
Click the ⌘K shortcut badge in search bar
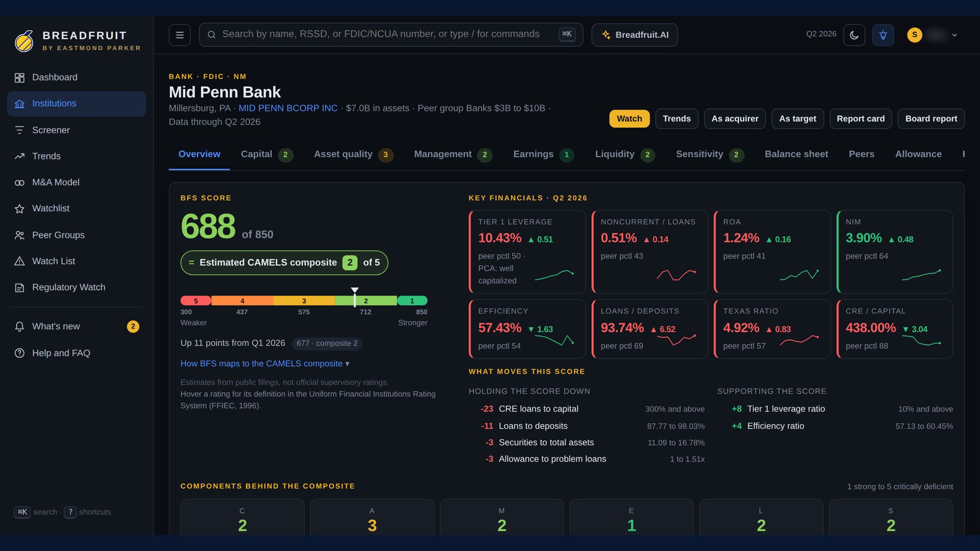pos(567,34)
